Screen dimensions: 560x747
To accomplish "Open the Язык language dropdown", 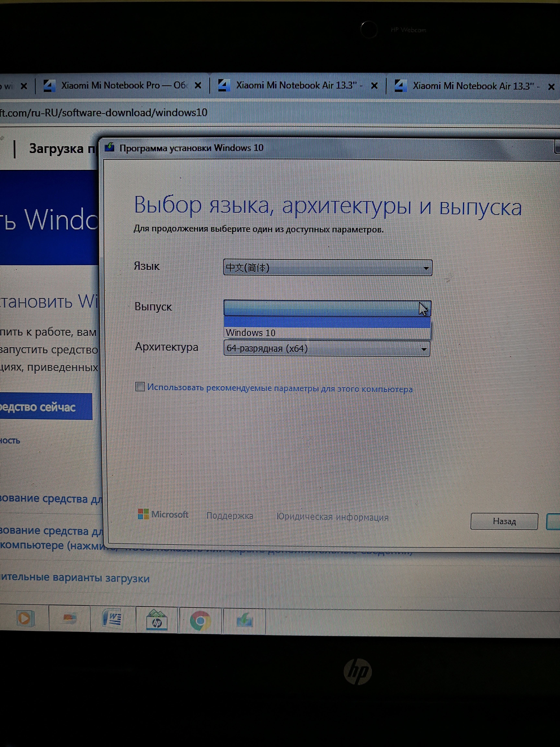I will tap(327, 268).
